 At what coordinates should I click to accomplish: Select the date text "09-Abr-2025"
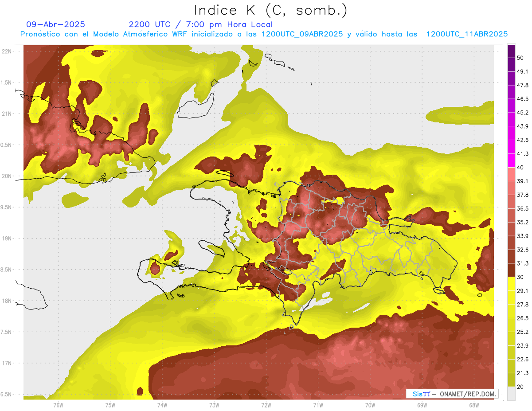[x=55, y=24]
